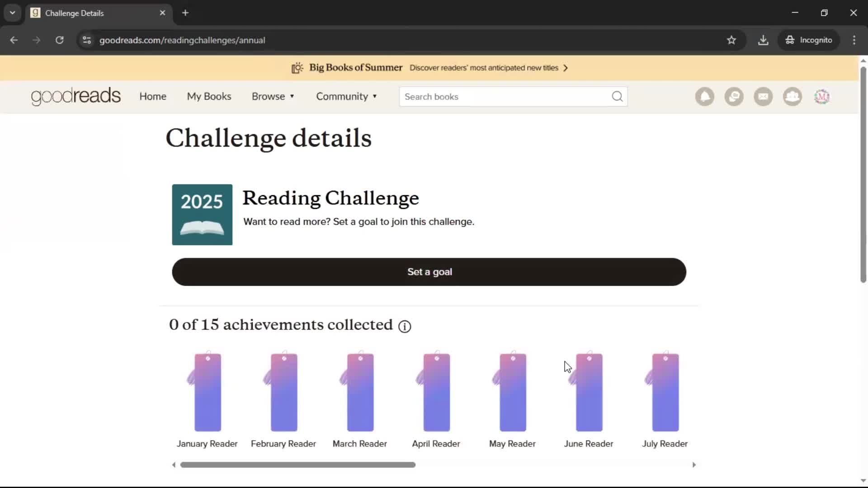View site information icon in address bar
The height and width of the screenshot is (488, 868).
(x=87, y=40)
